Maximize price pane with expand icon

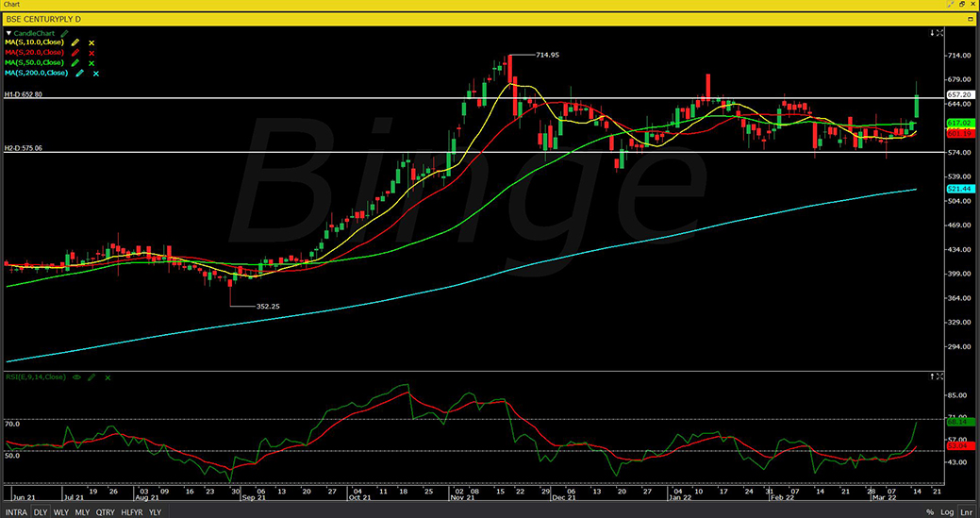coord(940,32)
